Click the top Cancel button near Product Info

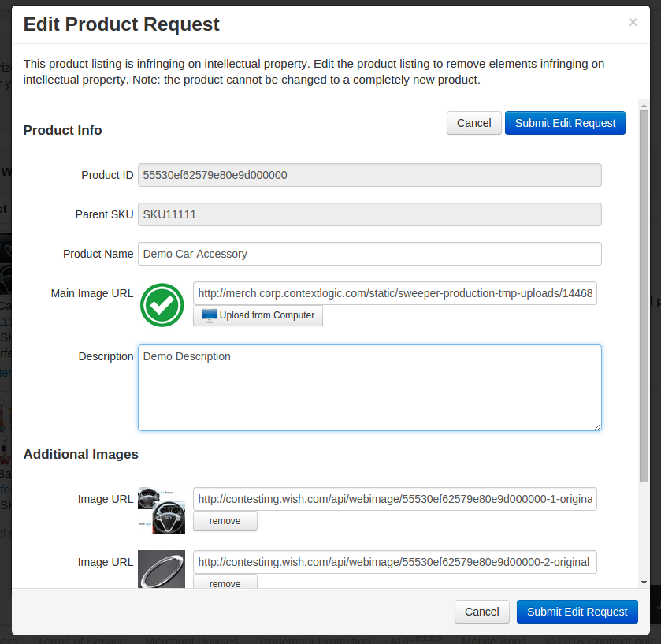(x=473, y=123)
